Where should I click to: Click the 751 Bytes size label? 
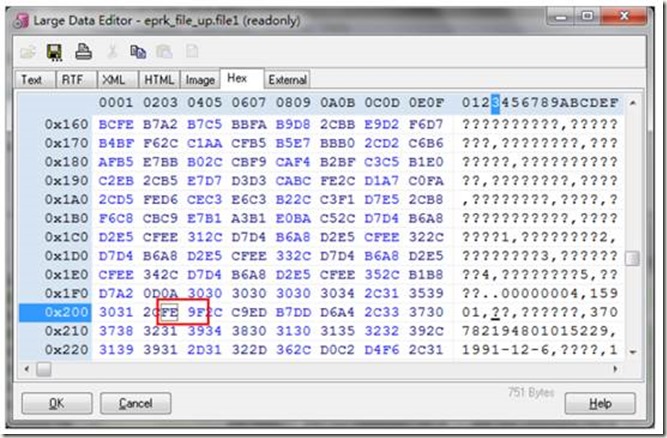pyautogui.click(x=530, y=392)
